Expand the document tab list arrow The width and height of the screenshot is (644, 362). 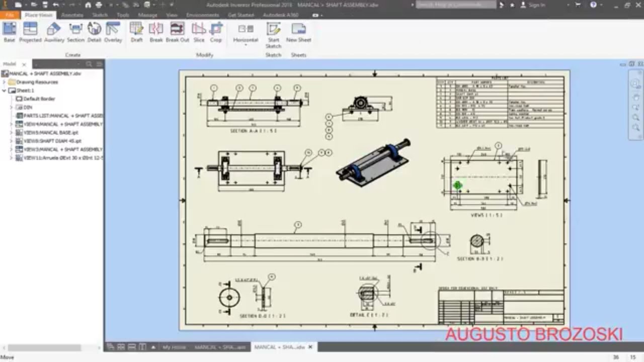[153, 347]
